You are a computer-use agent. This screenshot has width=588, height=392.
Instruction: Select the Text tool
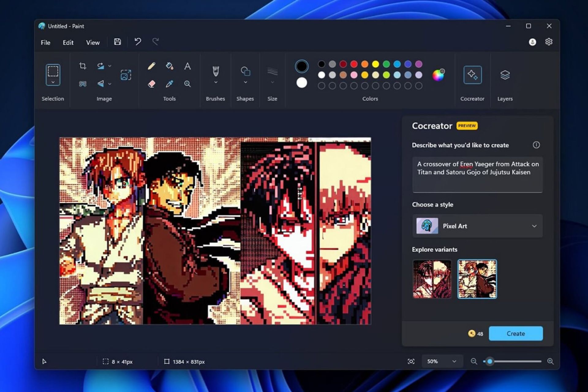[x=187, y=66]
